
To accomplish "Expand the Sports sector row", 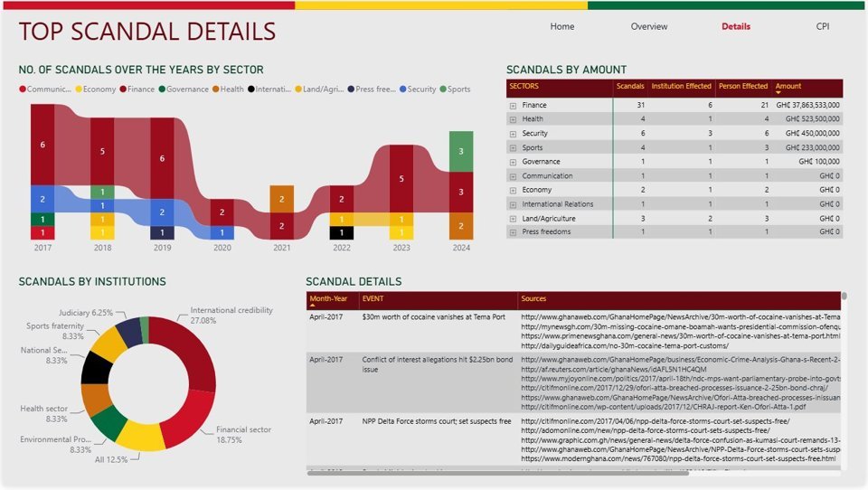I will pos(514,148).
